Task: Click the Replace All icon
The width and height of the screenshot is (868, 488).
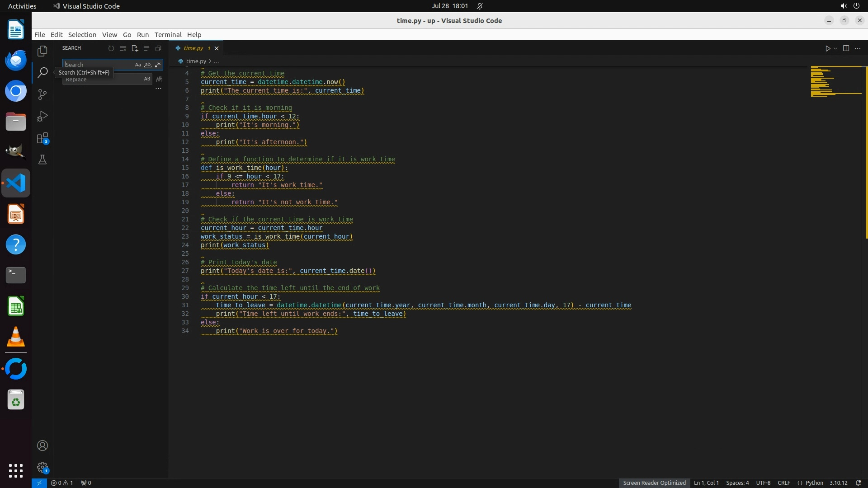Action: tap(159, 80)
